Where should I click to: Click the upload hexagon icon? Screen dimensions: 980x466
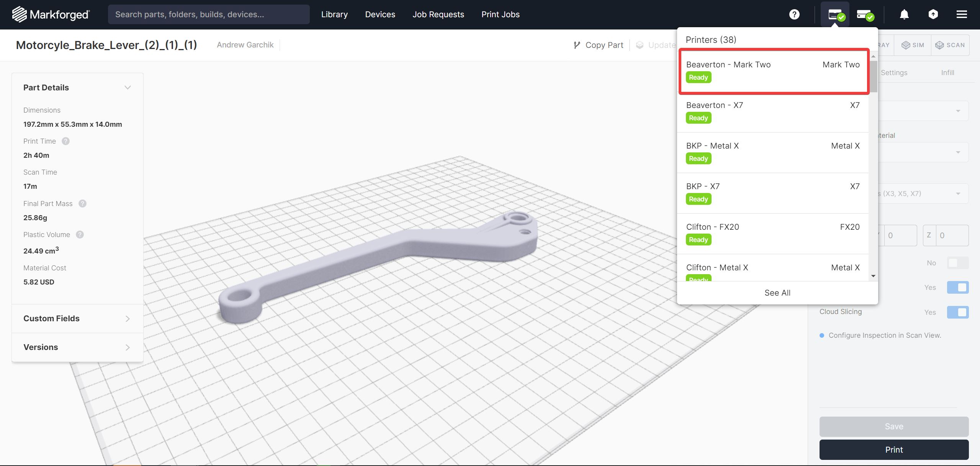[x=933, y=15]
